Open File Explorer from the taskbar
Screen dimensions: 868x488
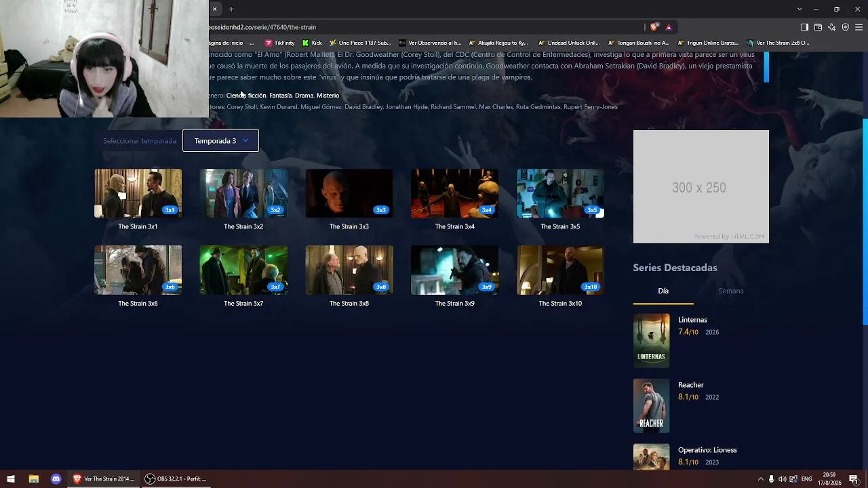[33, 479]
